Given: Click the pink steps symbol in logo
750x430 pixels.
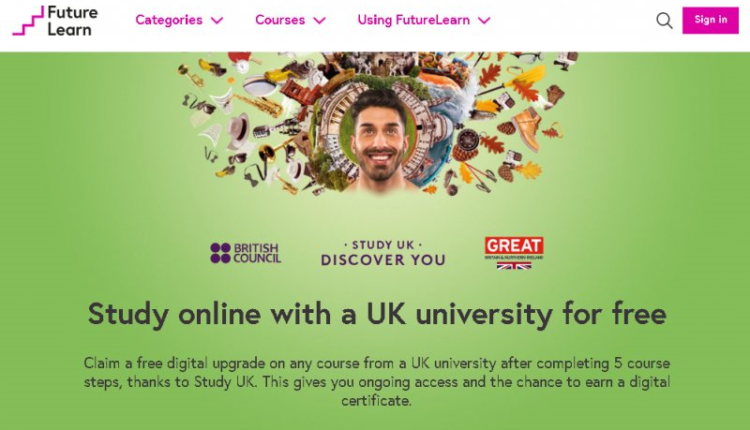Looking at the screenshot, I should point(28,21).
